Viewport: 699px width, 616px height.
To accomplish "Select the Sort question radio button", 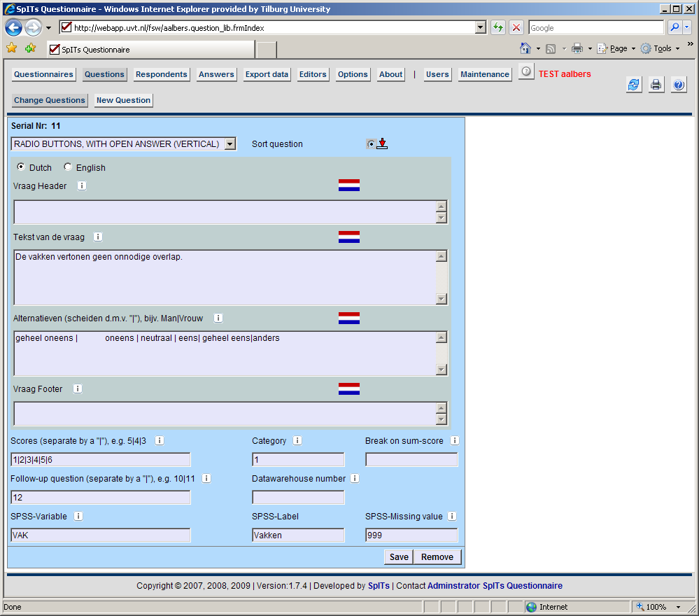I will (370, 144).
